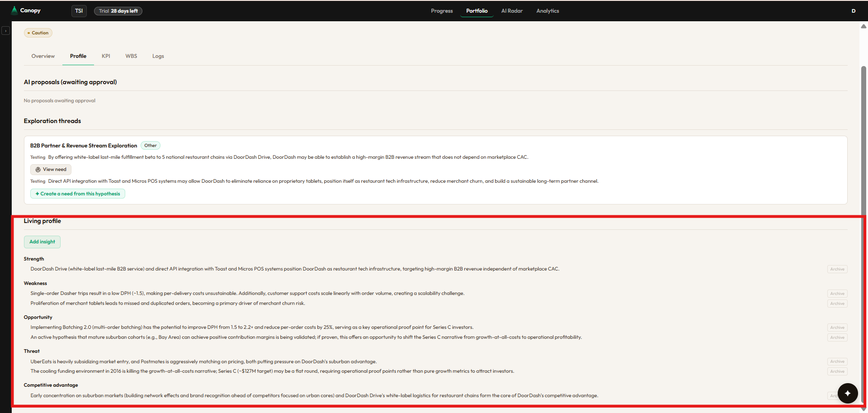Archive the merchant tablets proliferation weakness

click(x=837, y=304)
